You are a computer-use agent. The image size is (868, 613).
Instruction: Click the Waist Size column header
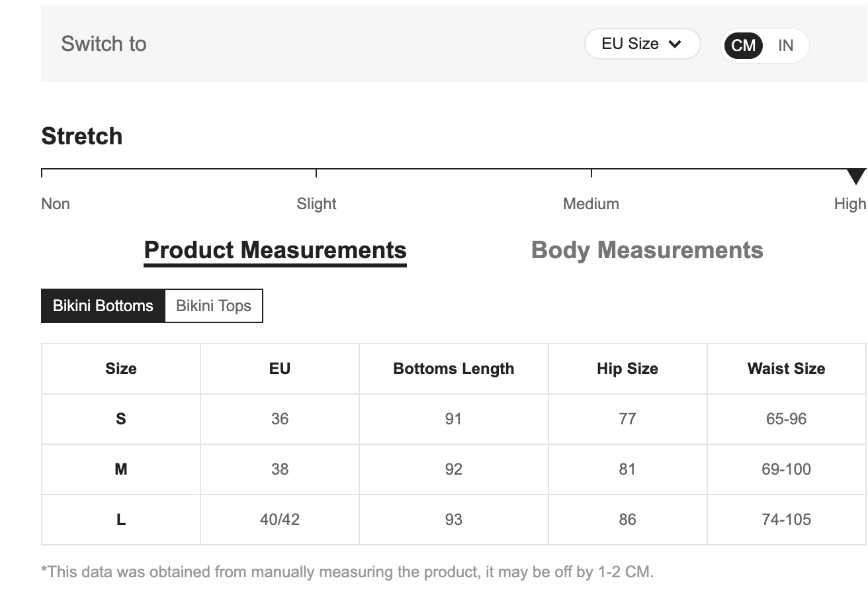pyautogui.click(x=786, y=369)
